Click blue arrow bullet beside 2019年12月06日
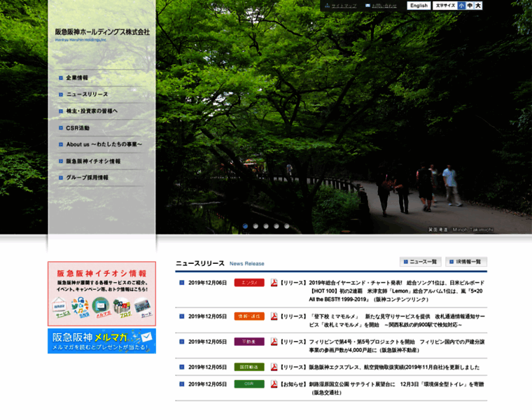Screen dimensions: 532x420 (x=182, y=283)
